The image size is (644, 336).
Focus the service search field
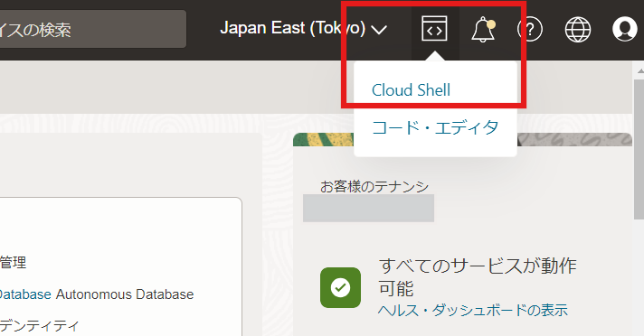pos(93,29)
